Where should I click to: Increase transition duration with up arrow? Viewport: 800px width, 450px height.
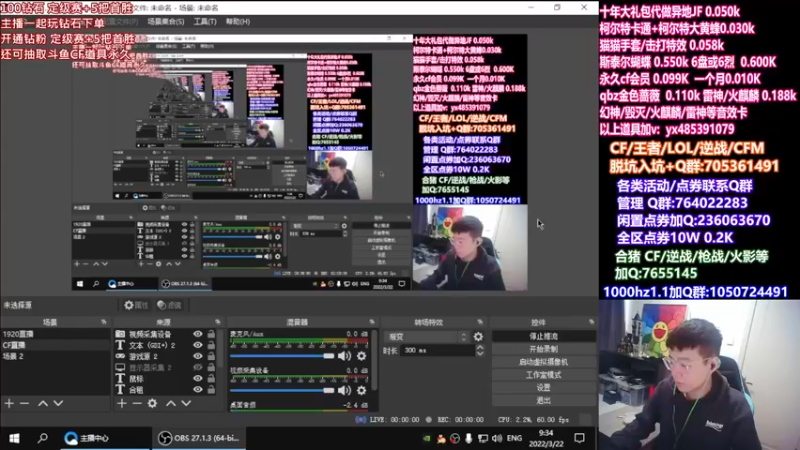pyautogui.click(x=480, y=347)
